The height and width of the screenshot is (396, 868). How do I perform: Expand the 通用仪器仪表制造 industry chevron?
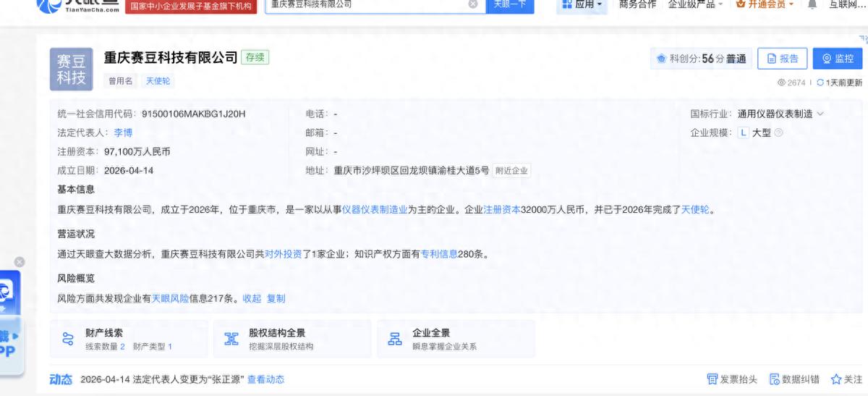pos(820,114)
